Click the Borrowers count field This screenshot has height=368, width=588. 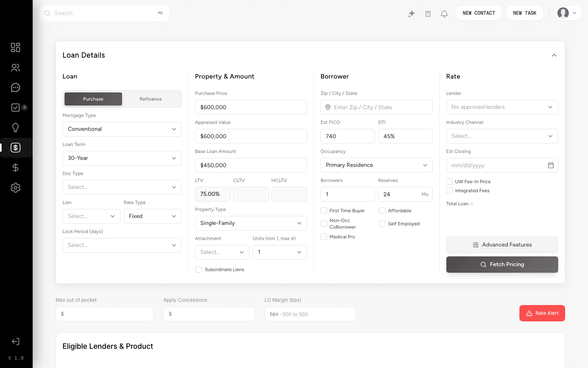(347, 194)
